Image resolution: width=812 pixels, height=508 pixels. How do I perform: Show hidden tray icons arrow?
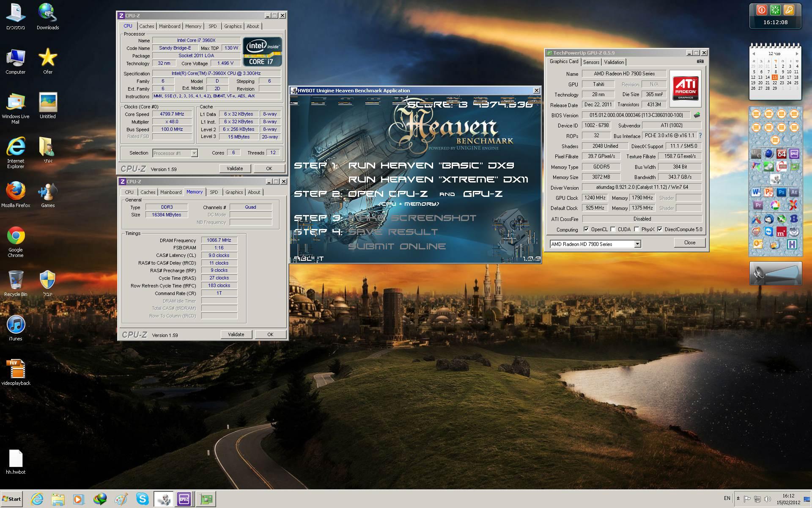[x=738, y=499]
